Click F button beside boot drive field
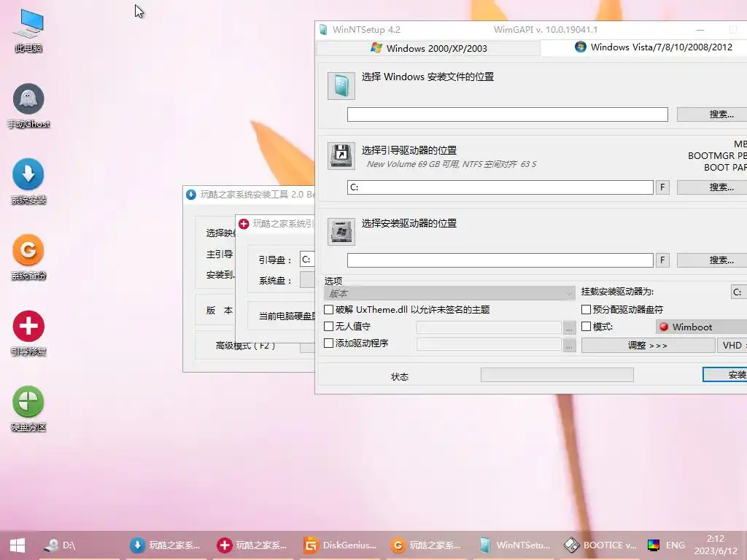This screenshot has height=560, width=747. click(662, 187)
